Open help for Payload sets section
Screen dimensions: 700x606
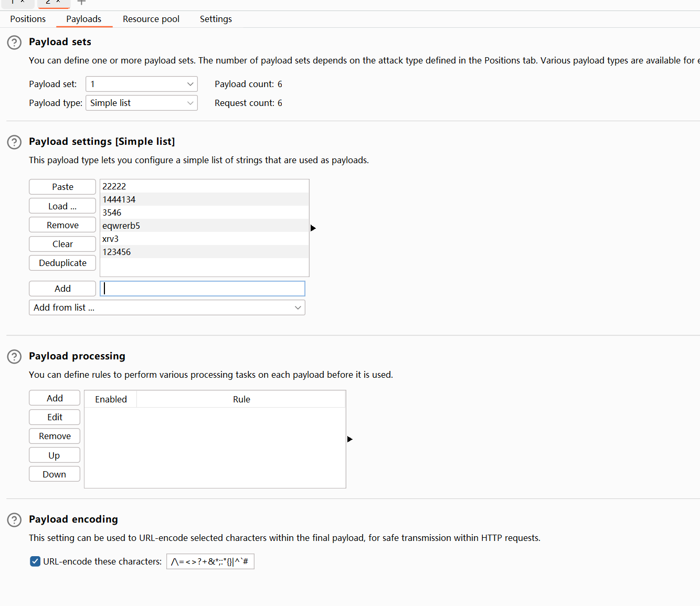click(14, 42)
